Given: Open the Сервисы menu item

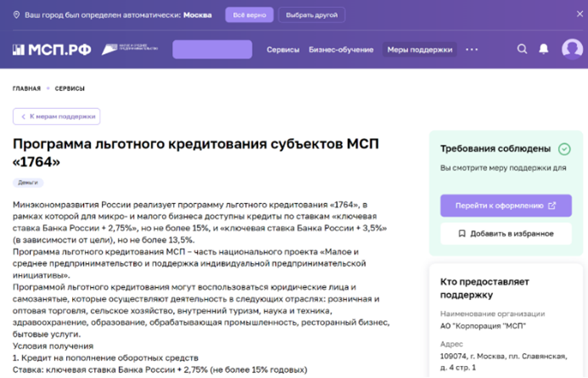Looking at the screenshot, I should tap(283, 49).
